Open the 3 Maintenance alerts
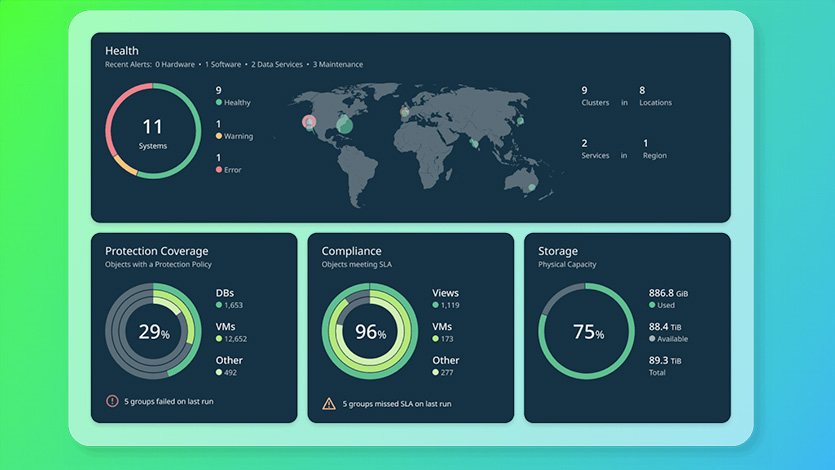Image resolution: width=835 pixels, height=470 pixels. tap(338, 64)
